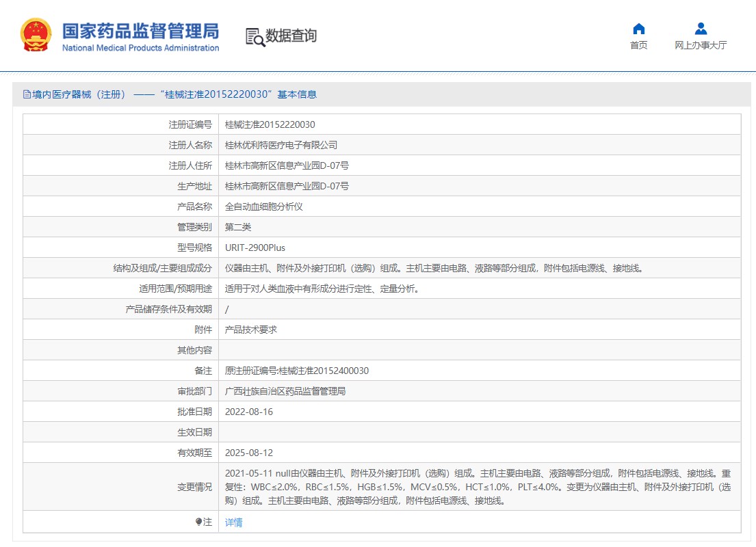Go to 首页 text link
The width and height of the screenshot is (756, 547).
pyautogui.click(x=638, y=45)
